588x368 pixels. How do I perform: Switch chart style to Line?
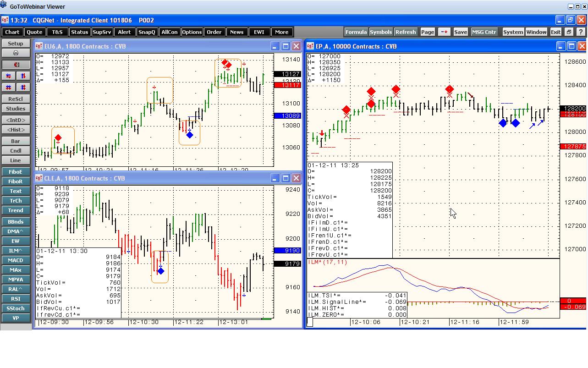pos(16,160)
